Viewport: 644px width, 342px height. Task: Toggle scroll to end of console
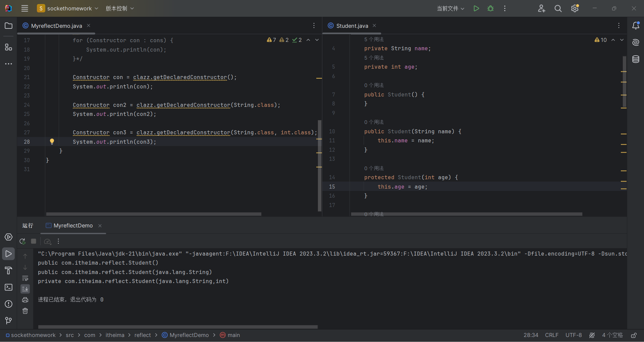(25, 289)
